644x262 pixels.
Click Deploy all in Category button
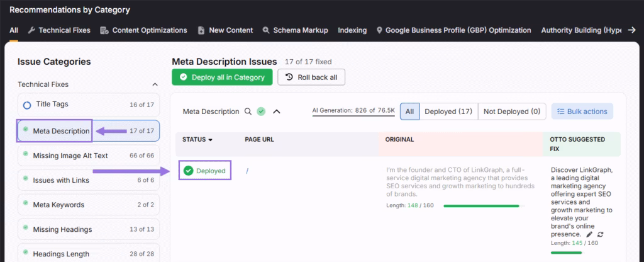[222, 77]
